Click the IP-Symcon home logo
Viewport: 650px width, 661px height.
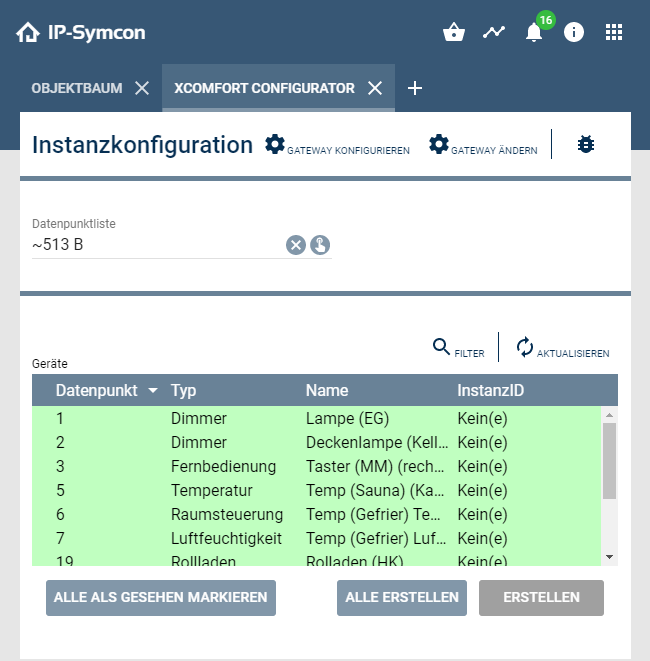[x=80, y=33]
